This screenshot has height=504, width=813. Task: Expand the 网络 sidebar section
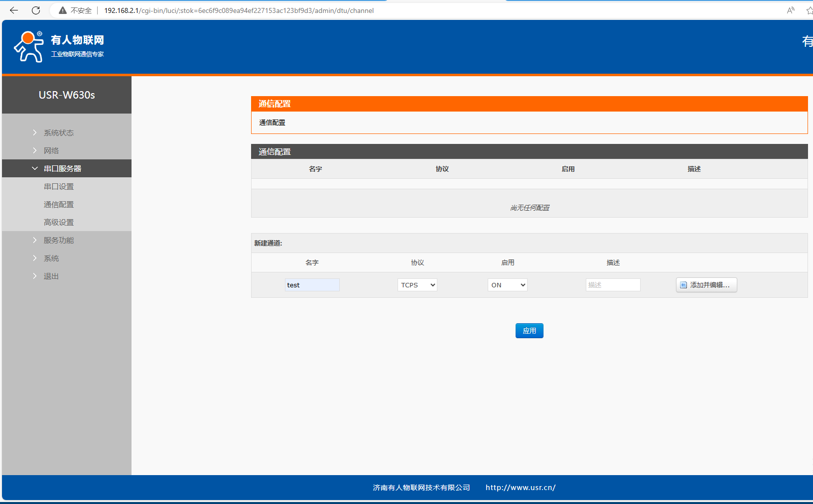click(51, 150)
